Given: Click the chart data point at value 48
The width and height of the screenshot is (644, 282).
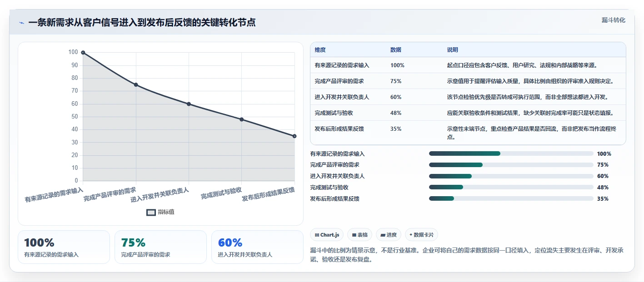Looking at the screenshot, I should pos(241,119).
